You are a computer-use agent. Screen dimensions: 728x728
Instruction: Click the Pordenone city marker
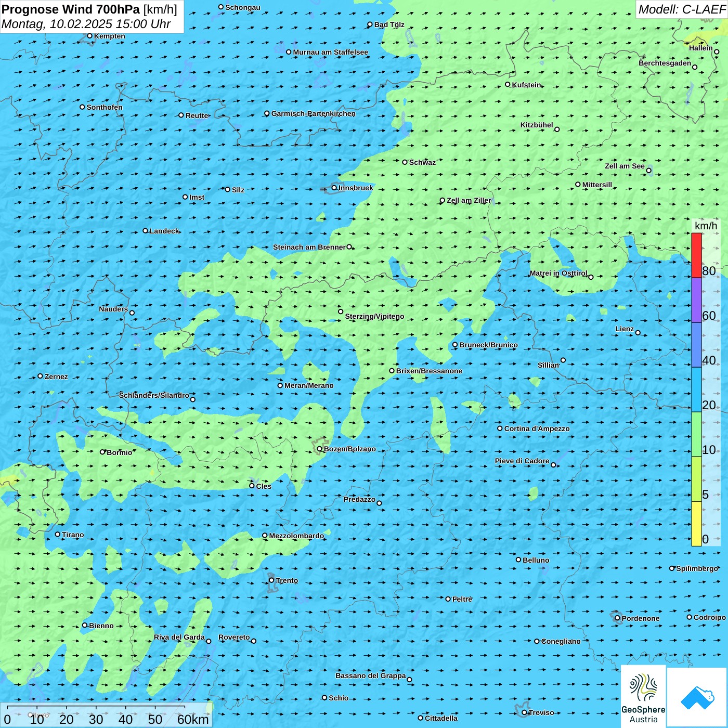pyautogui.click(x=617, y=618)
